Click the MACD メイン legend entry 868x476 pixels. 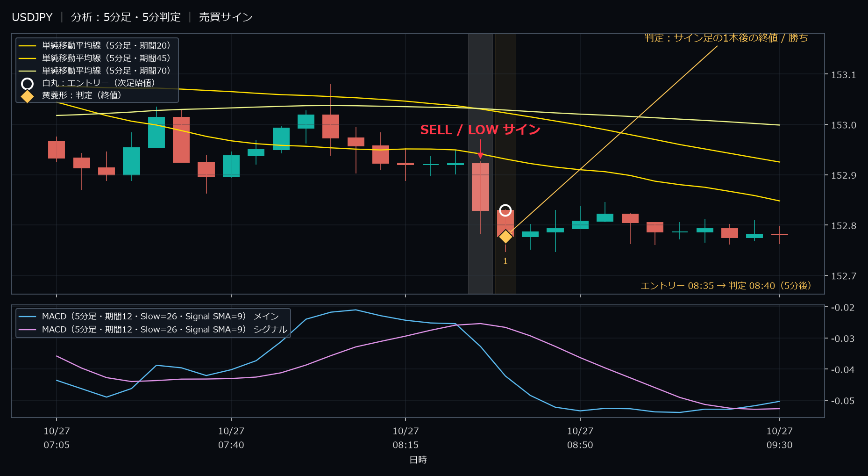pos(149,317)
